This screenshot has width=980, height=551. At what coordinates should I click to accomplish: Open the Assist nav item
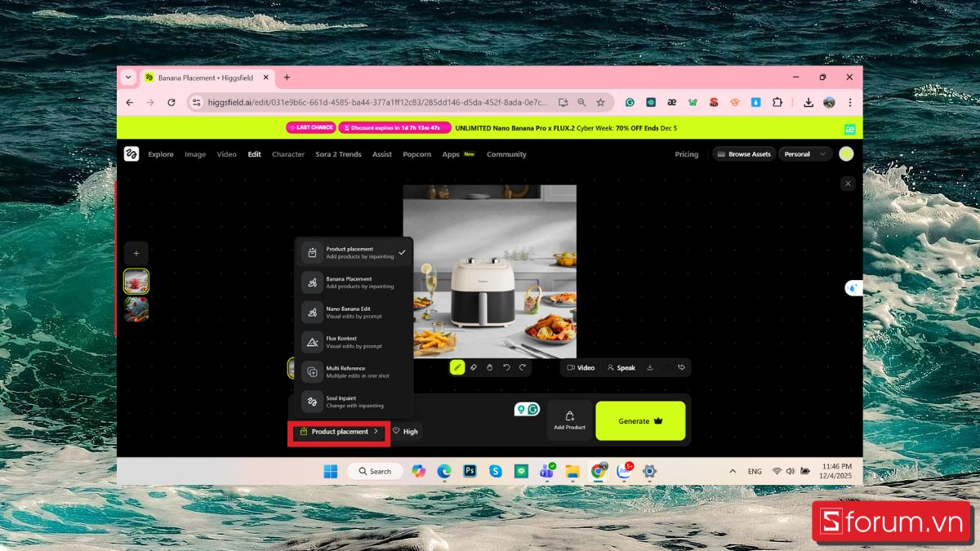[382, 153]
